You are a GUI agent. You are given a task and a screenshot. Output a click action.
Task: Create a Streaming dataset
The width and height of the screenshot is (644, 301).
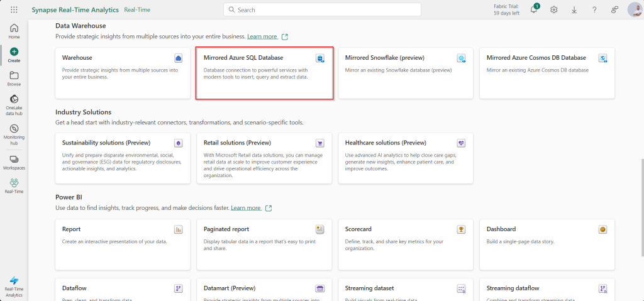click(406, 290)
